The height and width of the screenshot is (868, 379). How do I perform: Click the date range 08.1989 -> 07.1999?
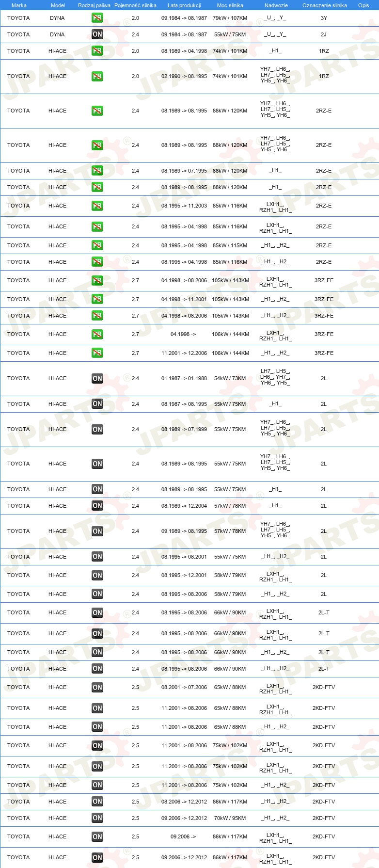[184, 429]
